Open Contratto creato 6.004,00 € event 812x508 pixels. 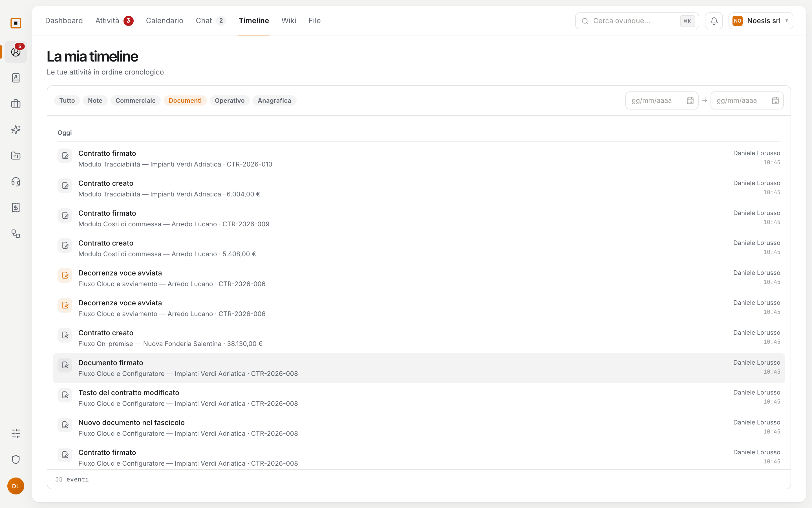click(419, 189)
